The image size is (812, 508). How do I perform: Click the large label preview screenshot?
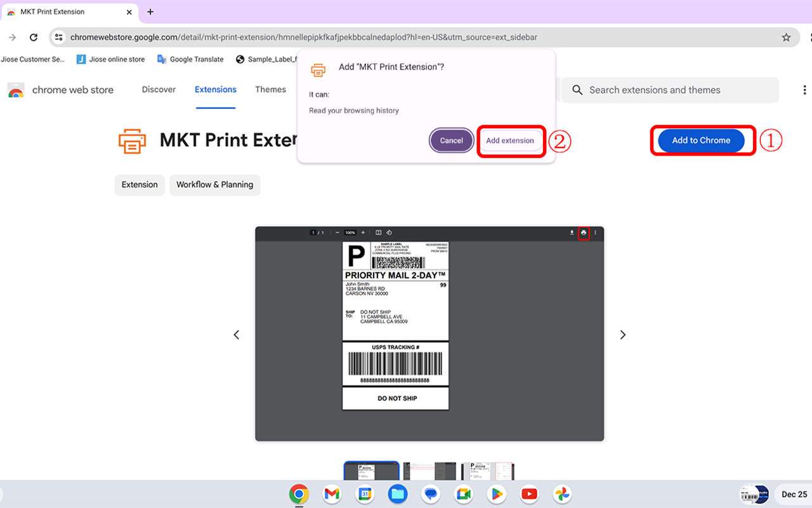pos(429,333)
